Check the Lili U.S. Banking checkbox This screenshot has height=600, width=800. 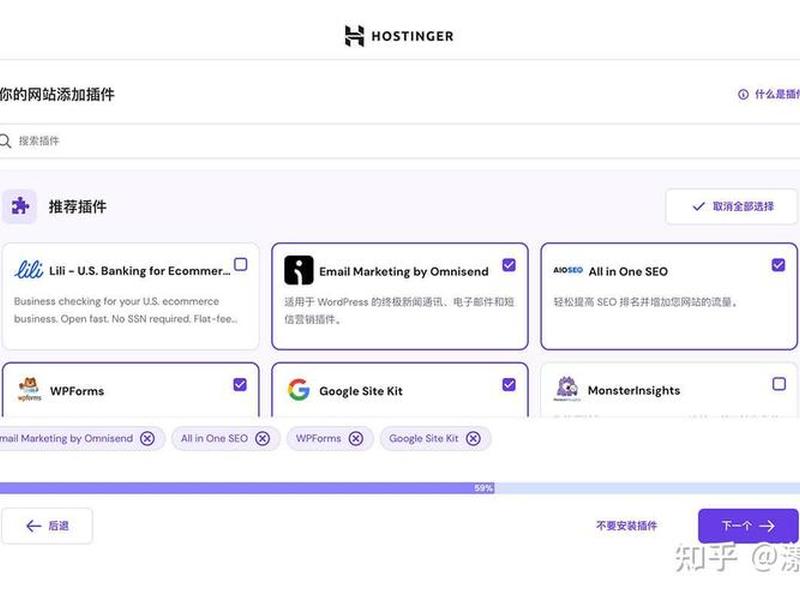pos(240,264)
